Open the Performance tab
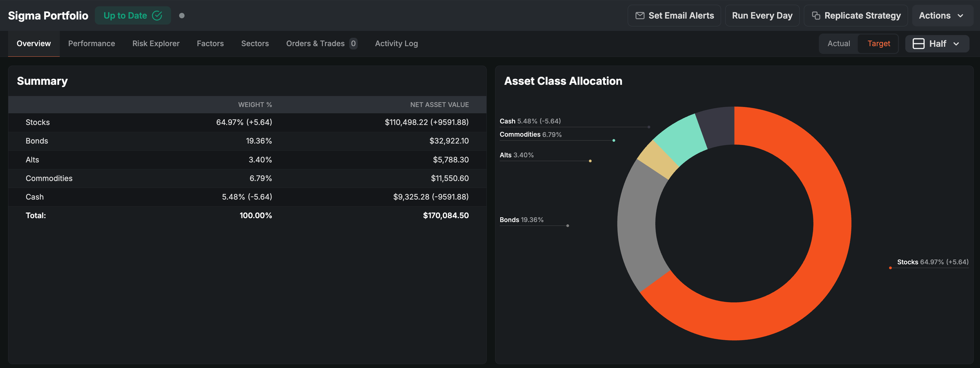 pyautogui.click(x=92, y=43)
